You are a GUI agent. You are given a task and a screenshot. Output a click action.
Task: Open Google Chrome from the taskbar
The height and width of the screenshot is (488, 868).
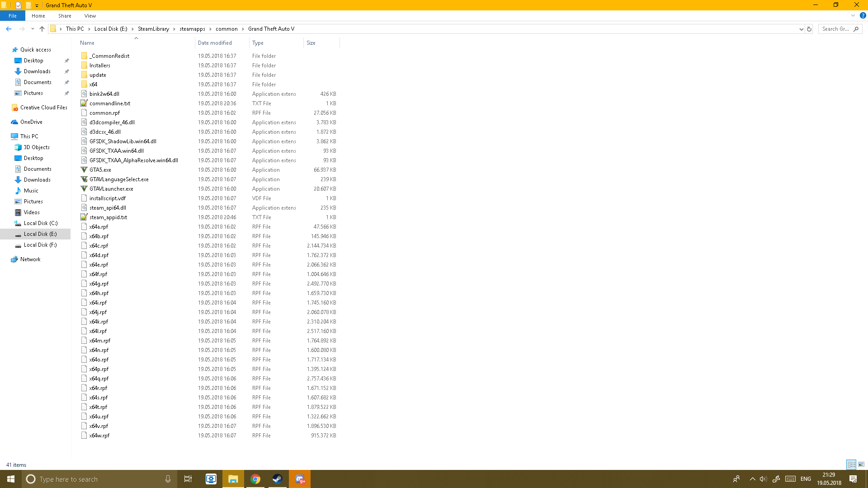pyautogui.click(x=255, y=479)
